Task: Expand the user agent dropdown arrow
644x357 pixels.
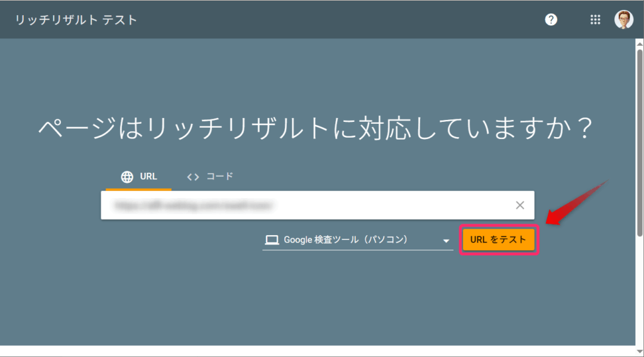Action: tap(446, 241)
